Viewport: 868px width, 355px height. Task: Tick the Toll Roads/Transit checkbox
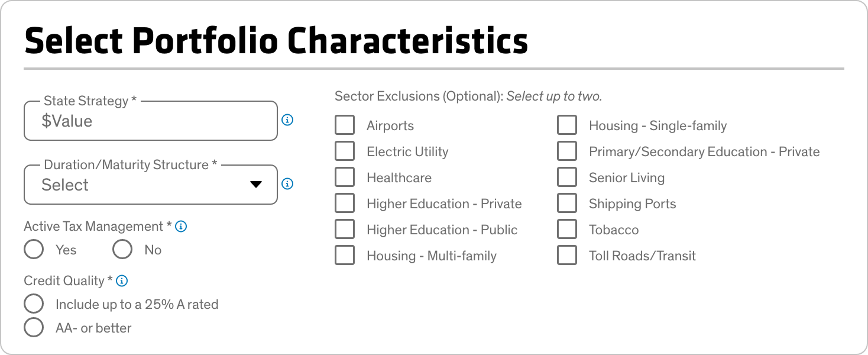click(x=567, y=256)
